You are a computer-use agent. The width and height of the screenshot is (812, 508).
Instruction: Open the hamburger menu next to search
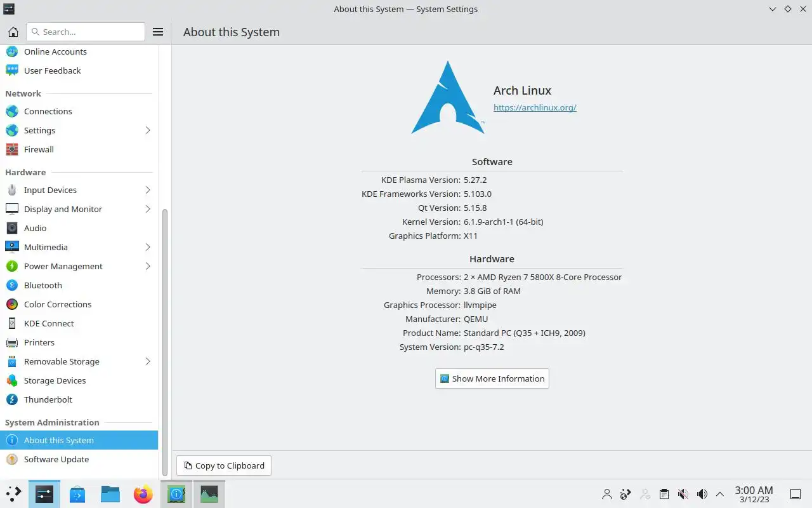pos(158,32)
